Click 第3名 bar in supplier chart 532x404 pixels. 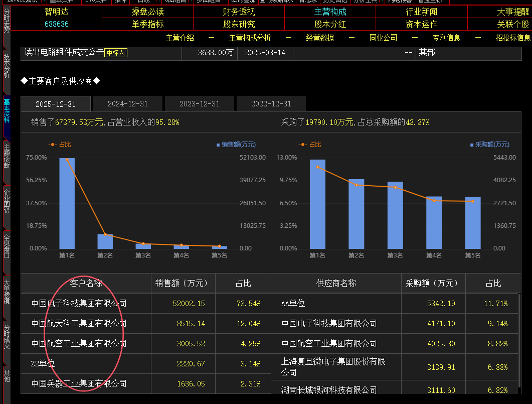click(395, 215)
